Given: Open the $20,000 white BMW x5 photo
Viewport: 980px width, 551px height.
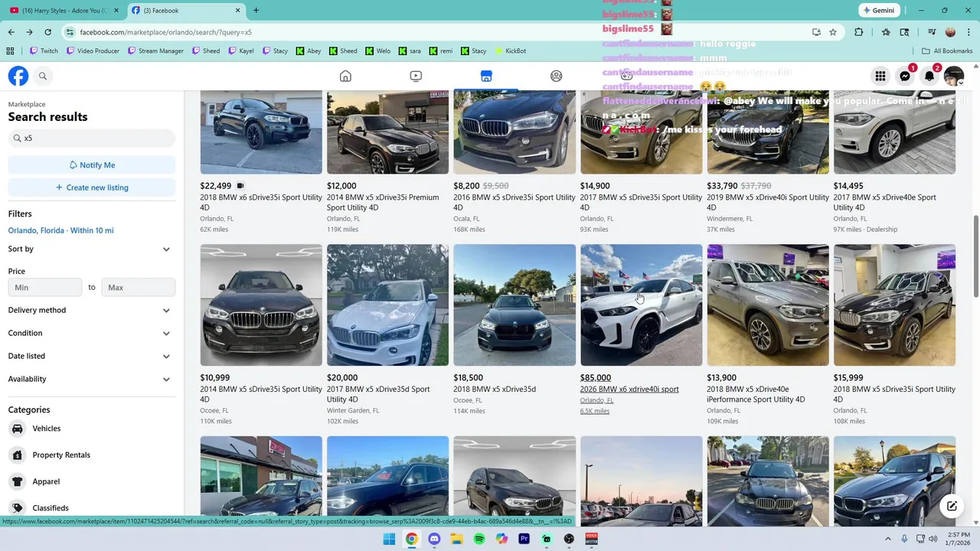Looking at the screenshot, I should coord(387,305).
